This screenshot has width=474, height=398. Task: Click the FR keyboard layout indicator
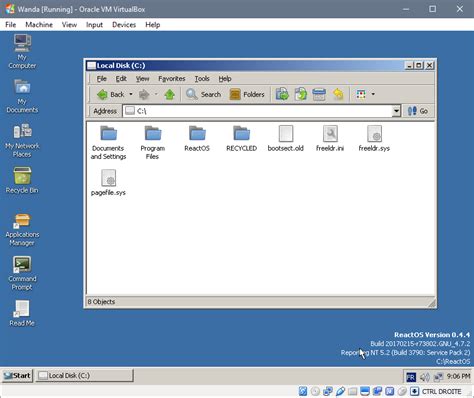point(411,377)
